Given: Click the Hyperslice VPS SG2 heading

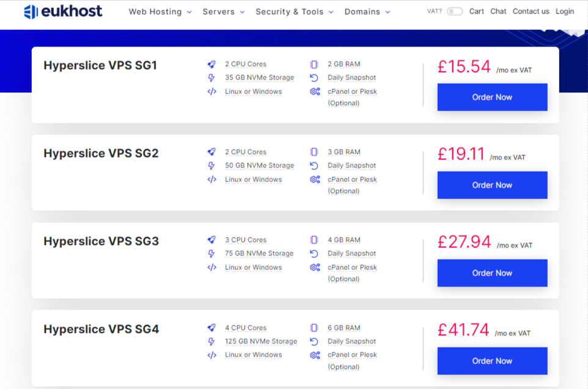Looking at the screenshot, I should point(101,153).
